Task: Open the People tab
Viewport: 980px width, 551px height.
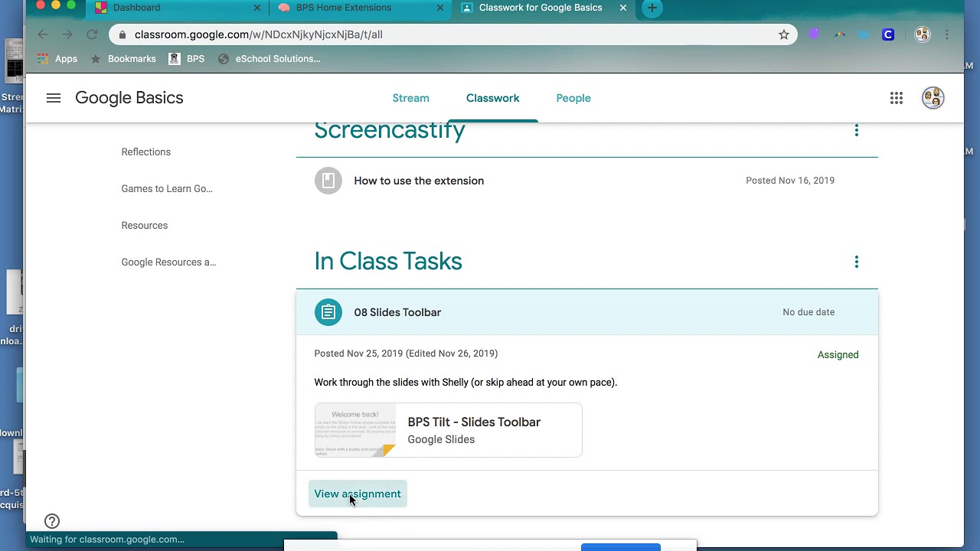Action: 573,98
